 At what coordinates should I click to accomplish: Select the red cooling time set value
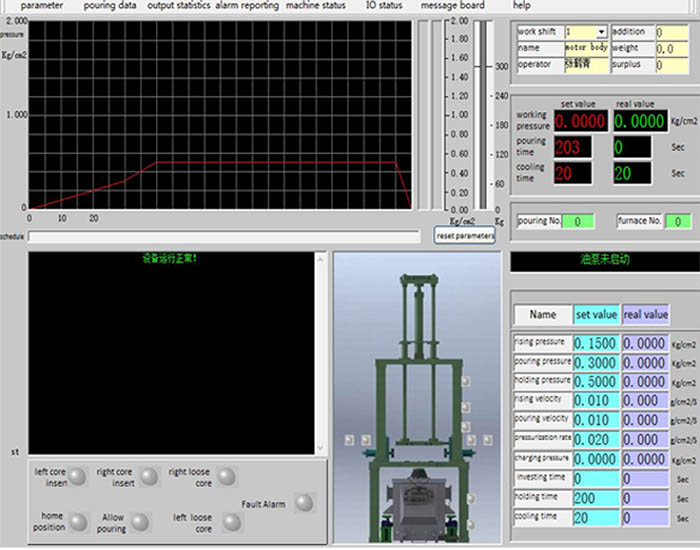point(573,173)
